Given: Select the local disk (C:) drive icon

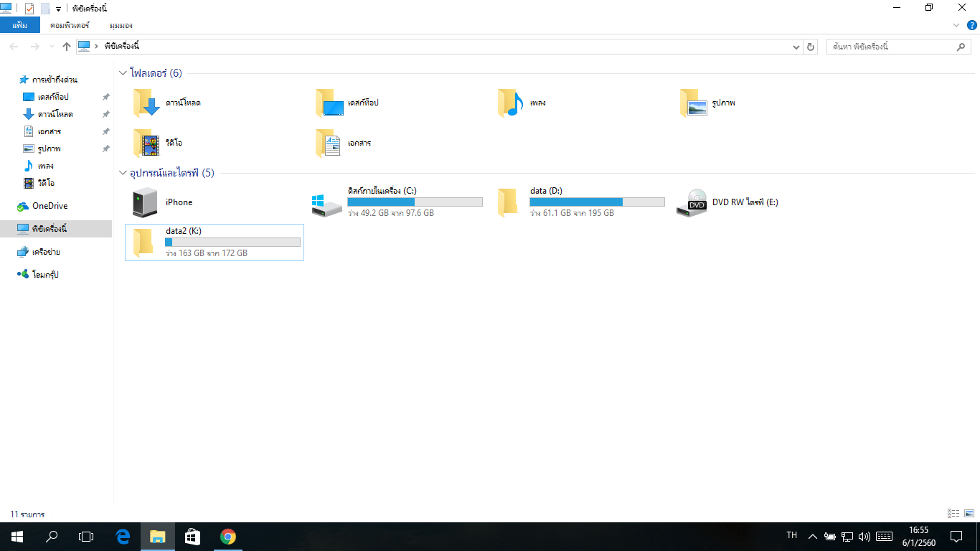Looking at the screenshot, I should (326, 204).
